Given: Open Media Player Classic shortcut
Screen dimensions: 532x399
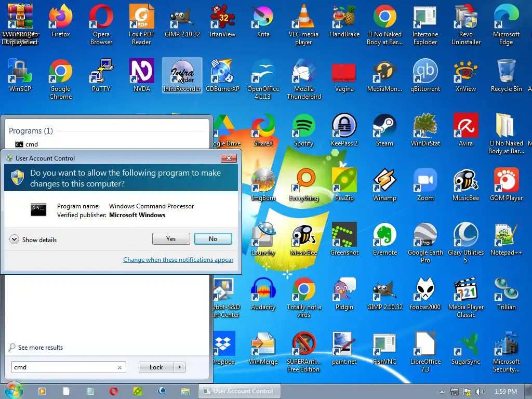Looking at the screenshot, I should coord(466,298).
